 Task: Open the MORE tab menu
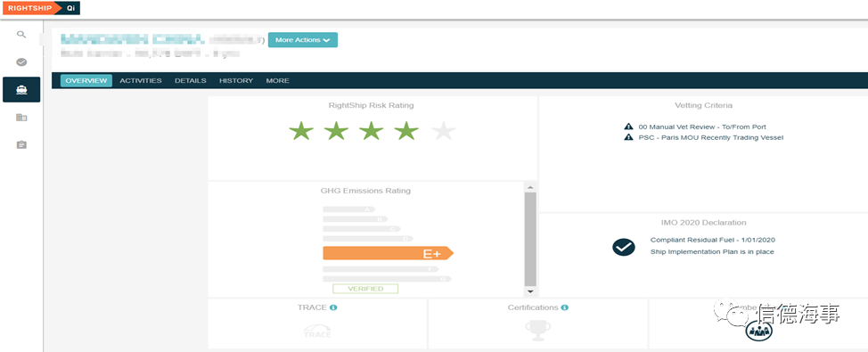(277, 81)
